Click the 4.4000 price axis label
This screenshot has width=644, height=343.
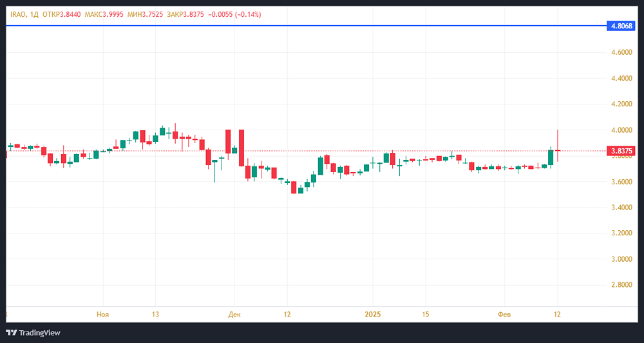(x=621, y=78)
